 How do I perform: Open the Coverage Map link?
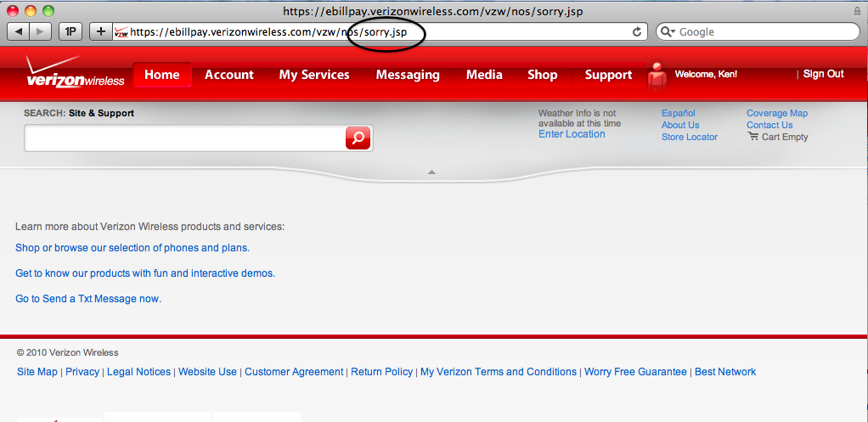point(777,114)
